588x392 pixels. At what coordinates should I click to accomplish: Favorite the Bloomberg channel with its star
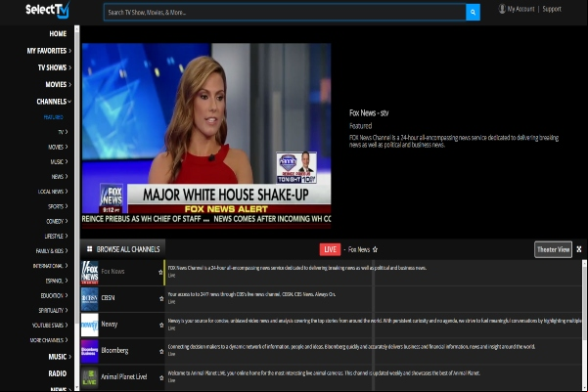pos(161,351)
